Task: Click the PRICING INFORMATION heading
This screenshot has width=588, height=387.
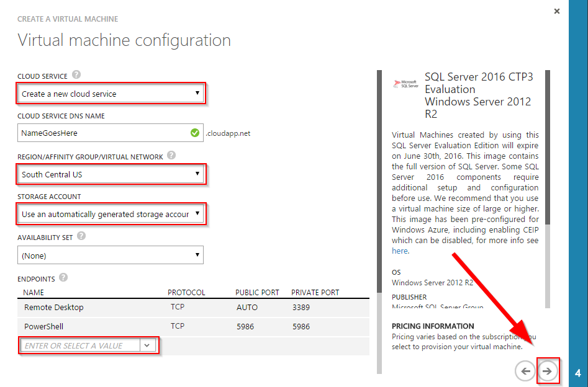Action: [x=433, y=326]
